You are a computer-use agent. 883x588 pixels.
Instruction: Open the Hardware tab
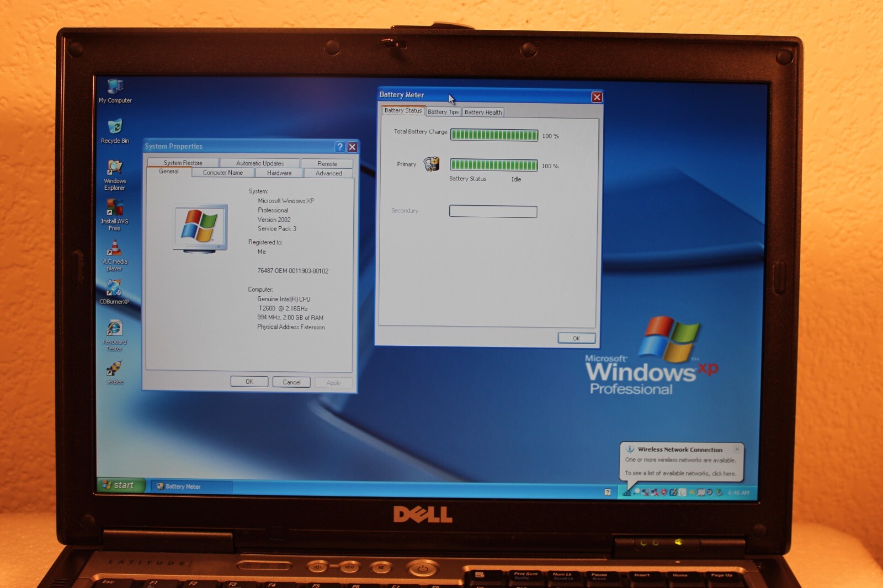click(x=279, y=173)
